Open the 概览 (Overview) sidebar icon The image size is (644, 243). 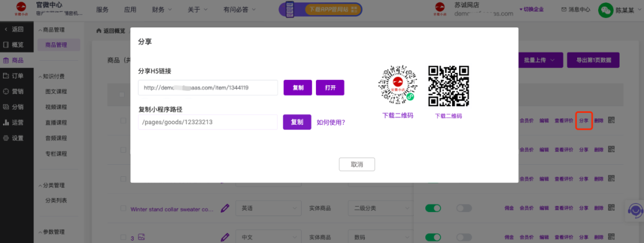coord(7,45)
